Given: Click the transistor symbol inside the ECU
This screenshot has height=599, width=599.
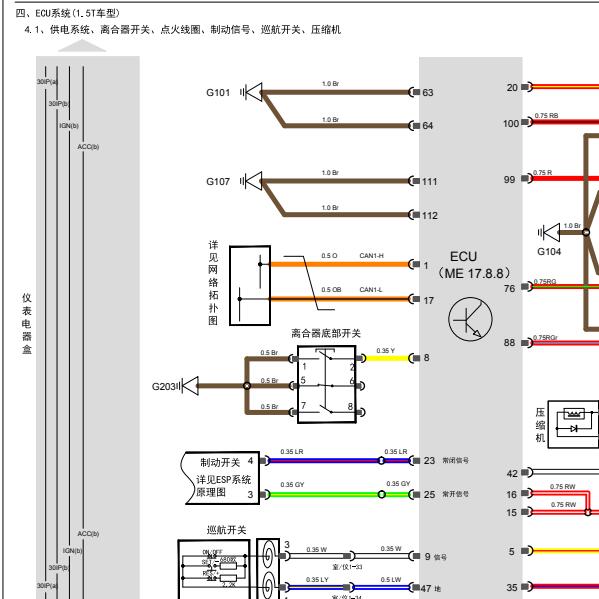Looking at the screenshot, I should click(x=470, y=319).
